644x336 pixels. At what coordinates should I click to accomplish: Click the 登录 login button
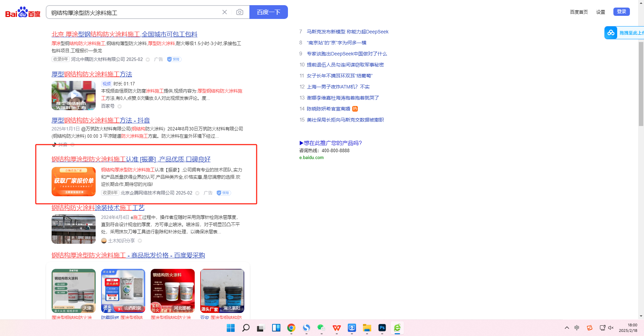[x=621, y=12]
